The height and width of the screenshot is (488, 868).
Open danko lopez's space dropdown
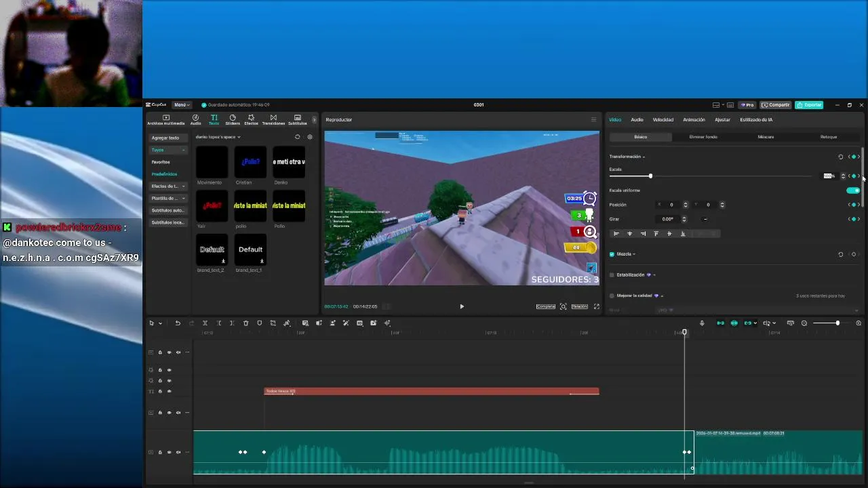pyautogui.click(x=218, y=137)
